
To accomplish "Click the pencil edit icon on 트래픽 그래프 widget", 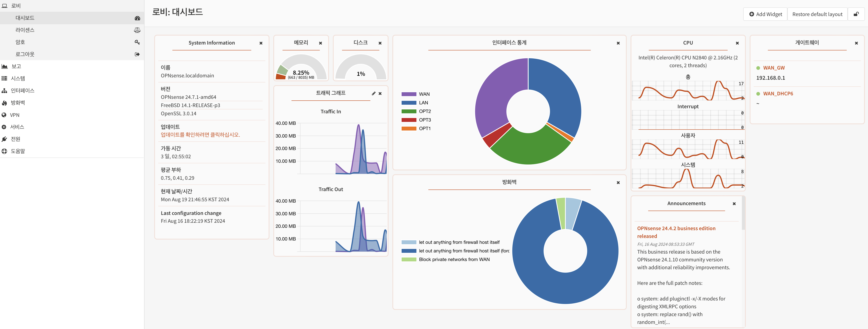I will pyautogui.click(x=373, y=93).
